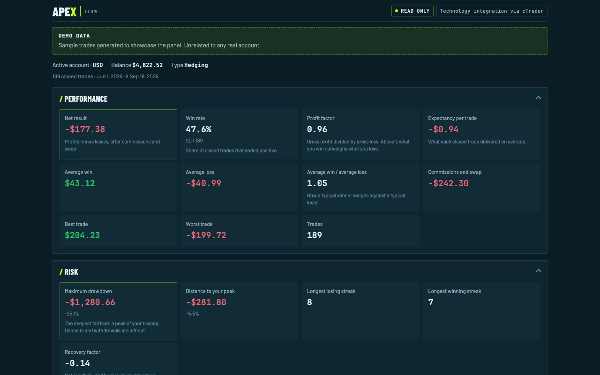Click the closed trades date range line
This screenshot has width=600, height=375.
click(x=105, y=76)
